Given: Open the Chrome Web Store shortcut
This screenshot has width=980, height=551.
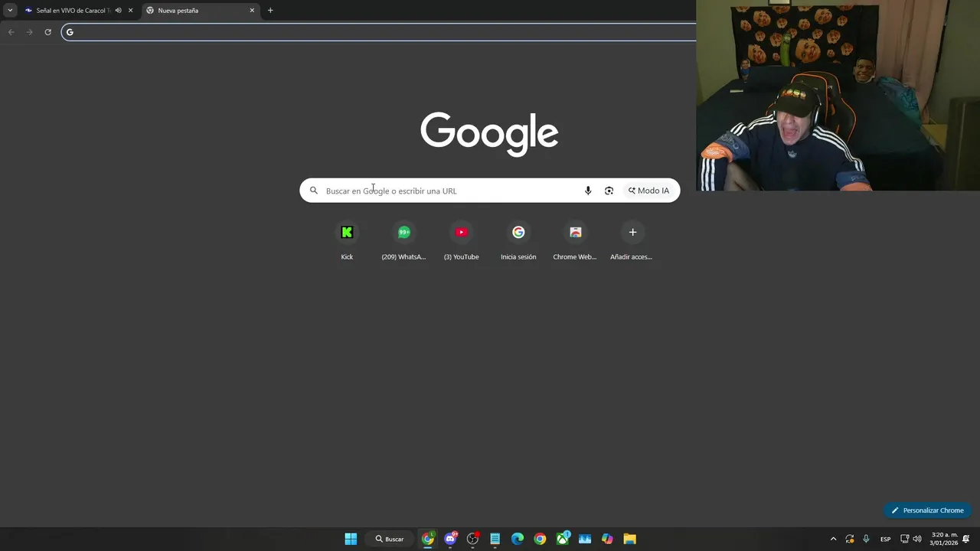Looking at the screenshot, I should pyautogui.click(x=575, y=241).
